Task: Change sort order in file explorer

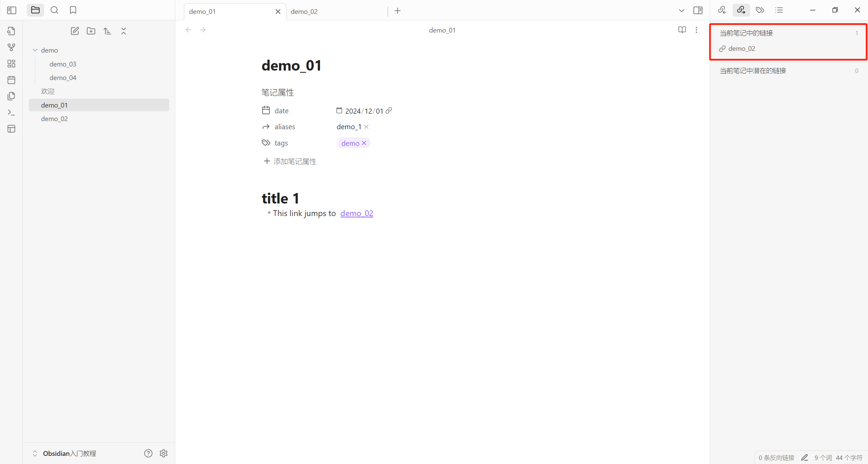Action: pyautogui.click(x=107, y=31)
